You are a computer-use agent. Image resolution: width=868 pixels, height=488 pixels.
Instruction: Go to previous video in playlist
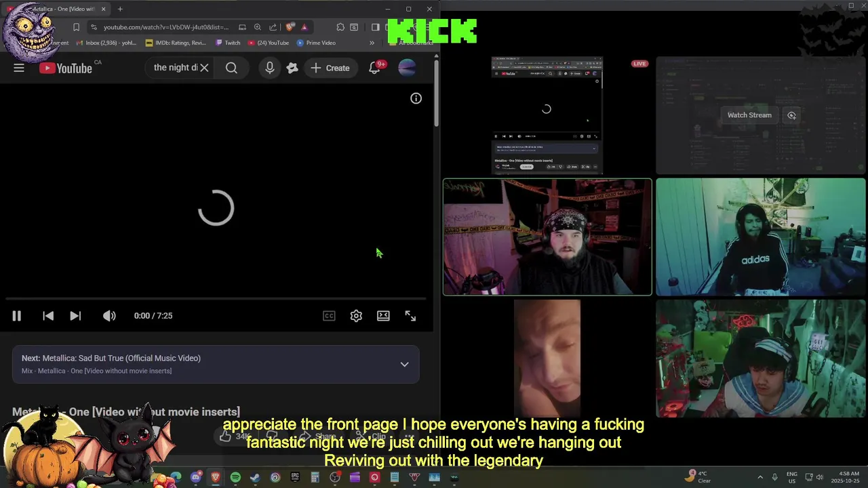[48, 316]
